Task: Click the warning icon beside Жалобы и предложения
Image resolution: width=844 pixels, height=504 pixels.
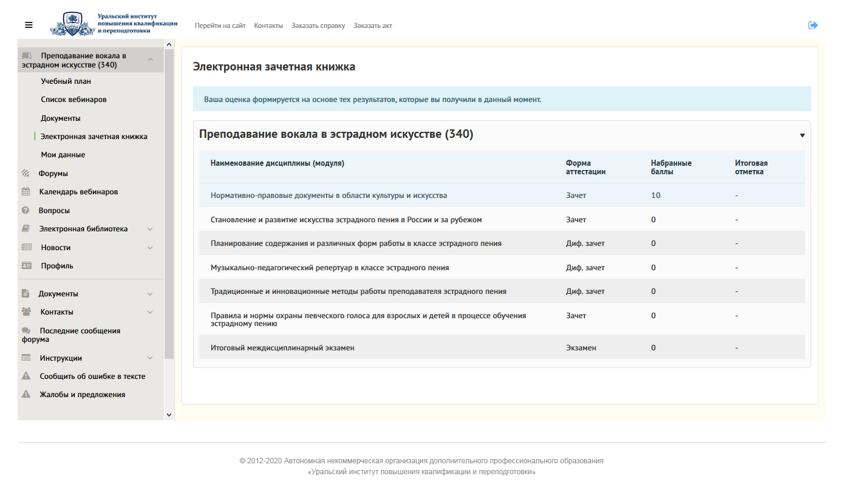Action: pos(26,395)
